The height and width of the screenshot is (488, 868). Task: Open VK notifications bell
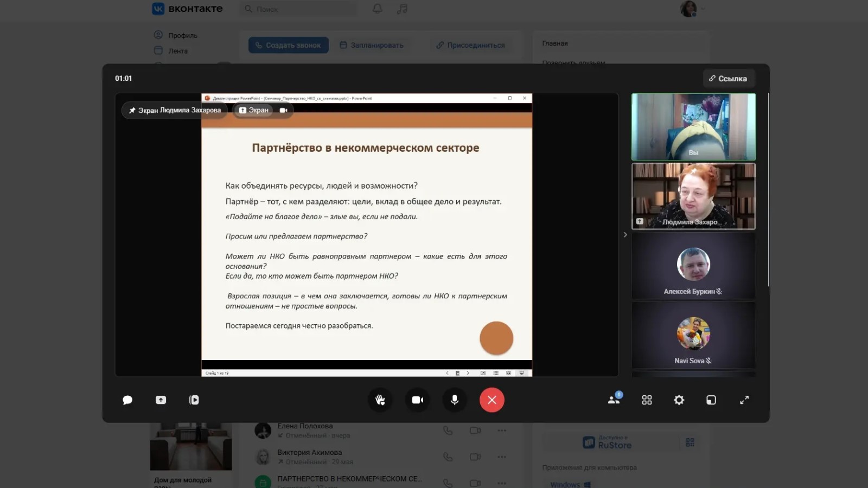pyautogui.click(x=377, y=9)
